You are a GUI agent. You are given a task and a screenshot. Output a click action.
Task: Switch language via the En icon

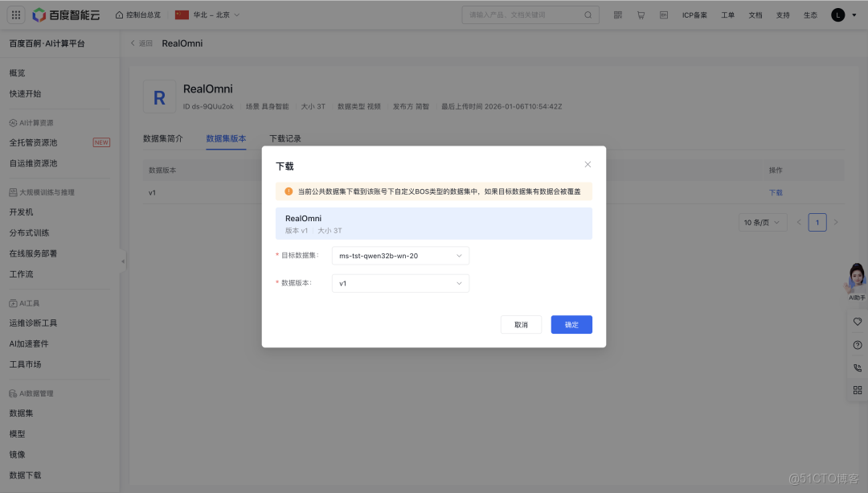click(663, 14)
